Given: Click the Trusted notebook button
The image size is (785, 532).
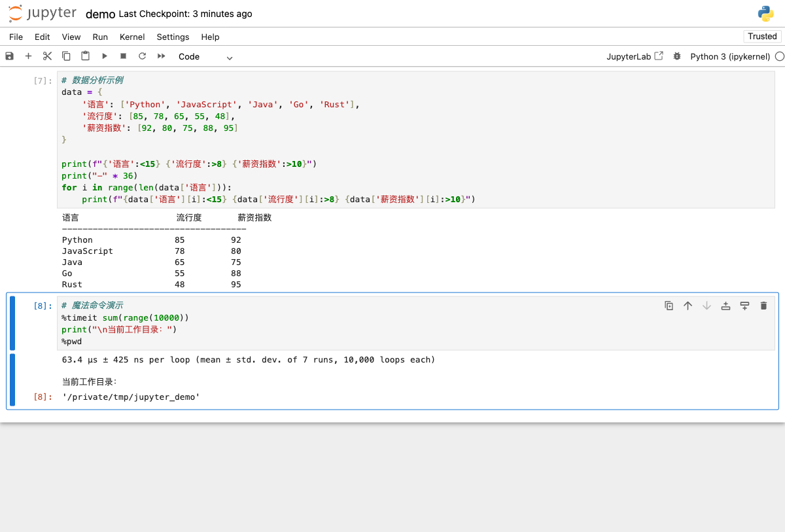Looking at the screenshot, I should pyautogui.click(x=762, y=37).
